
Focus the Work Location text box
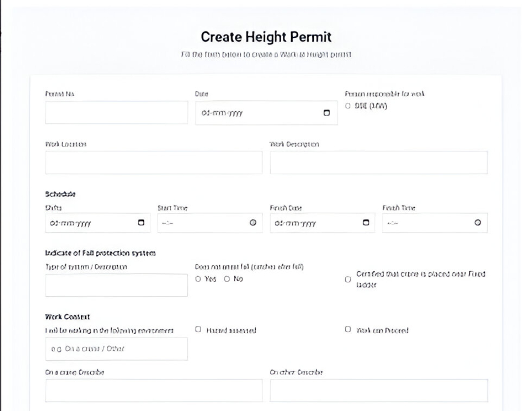[154, 162]
